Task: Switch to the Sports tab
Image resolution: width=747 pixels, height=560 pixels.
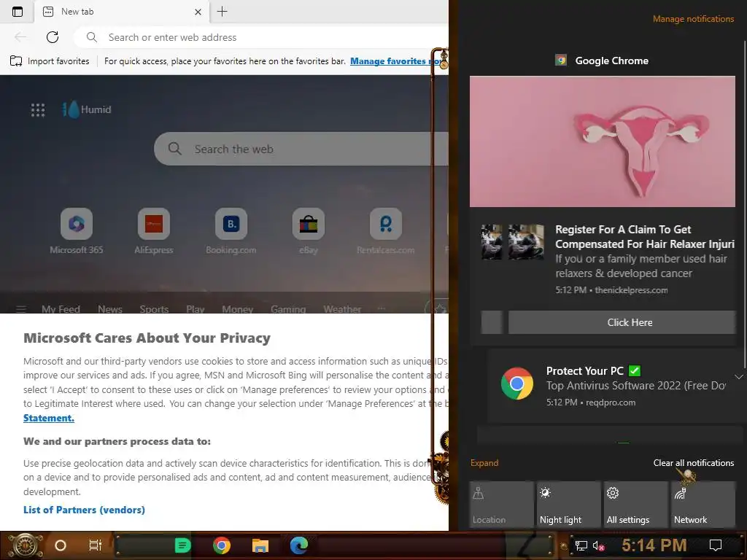Action: (154, 309)
